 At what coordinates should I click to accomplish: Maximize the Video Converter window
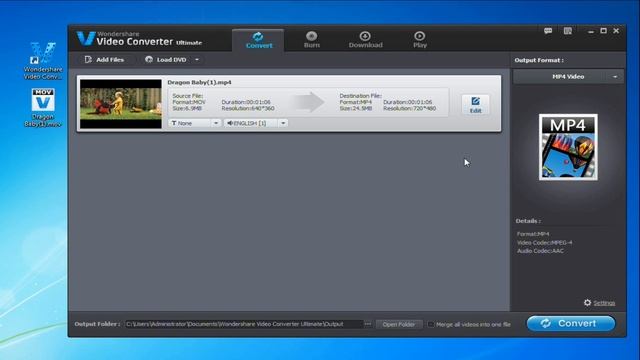(x=603, y=31)
